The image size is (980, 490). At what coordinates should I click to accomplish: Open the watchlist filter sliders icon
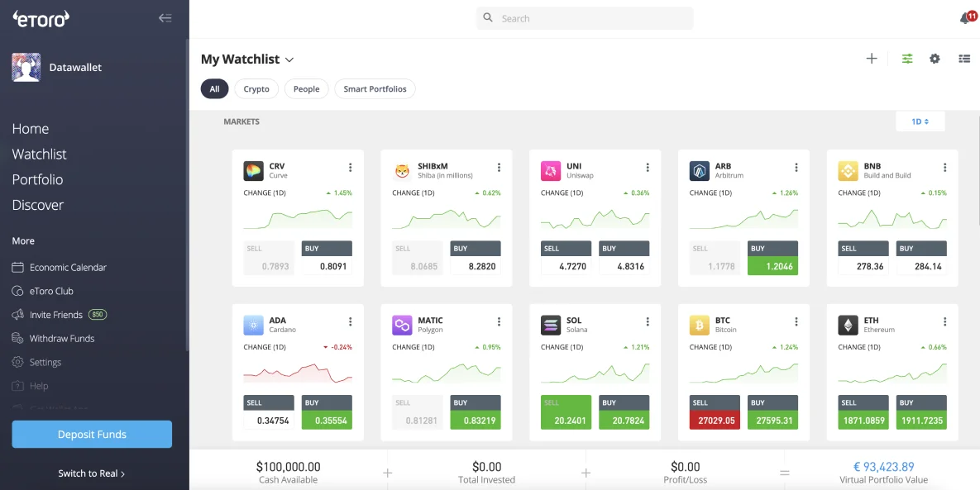[907, 59]
